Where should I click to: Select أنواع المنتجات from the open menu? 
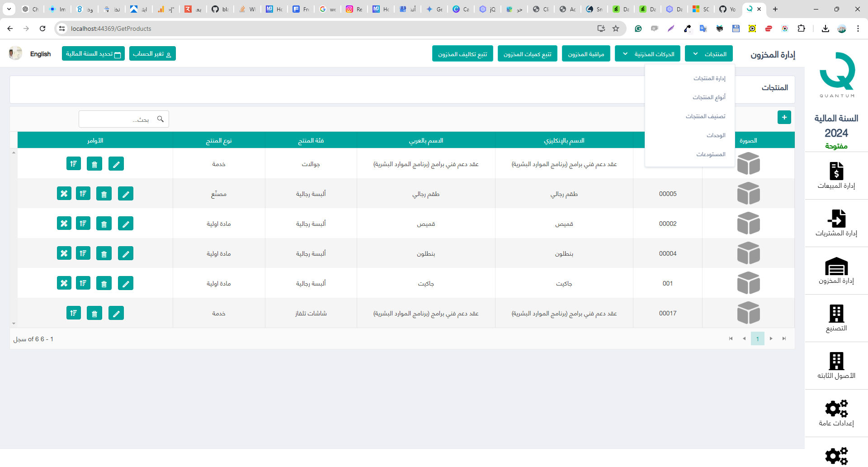pyautogui.click(x=709, y=97)
